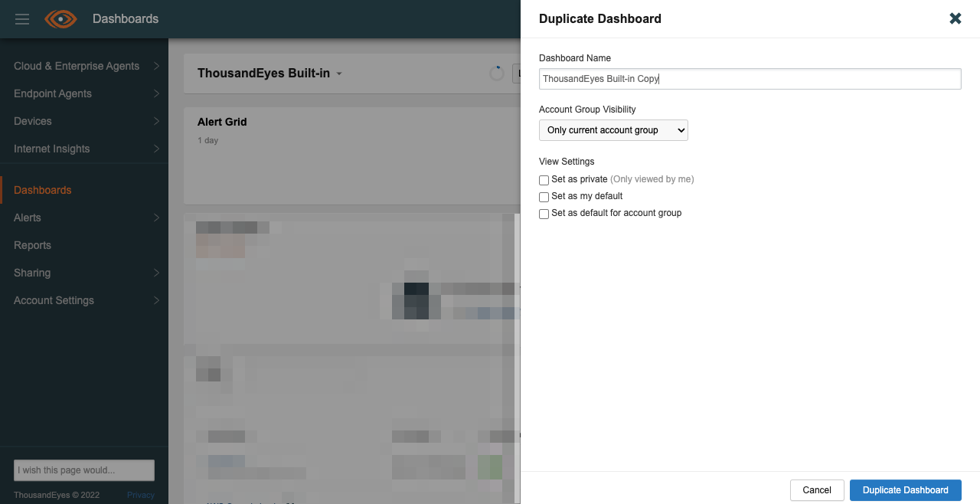Close the Duplicate Dashboard panel

click(955, 18)
